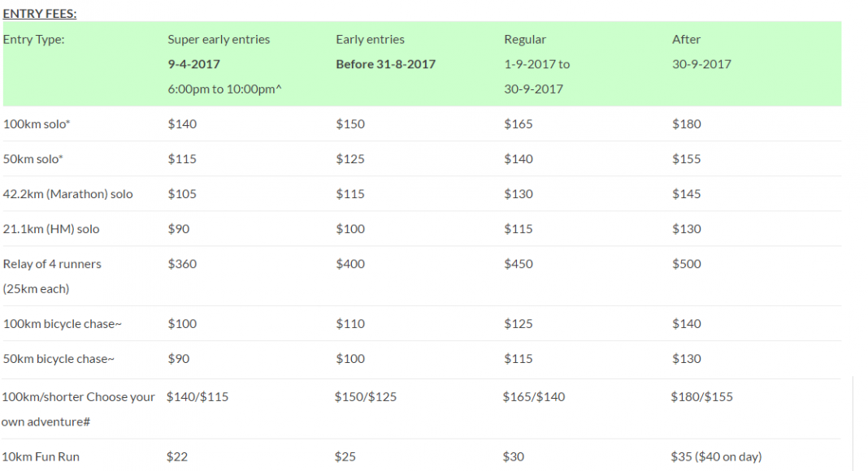This screenshot has height=471, width=868.
Task: Select the Choose your own adventure label
Action: coord(78,409)
